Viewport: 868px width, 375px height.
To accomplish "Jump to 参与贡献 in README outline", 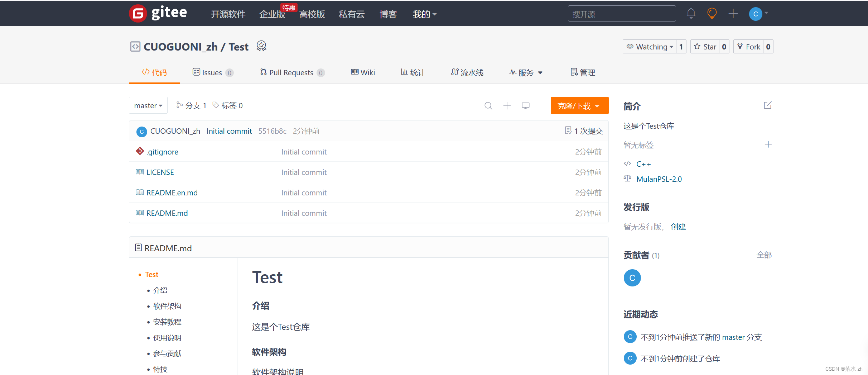I will [x=167, y=353].
